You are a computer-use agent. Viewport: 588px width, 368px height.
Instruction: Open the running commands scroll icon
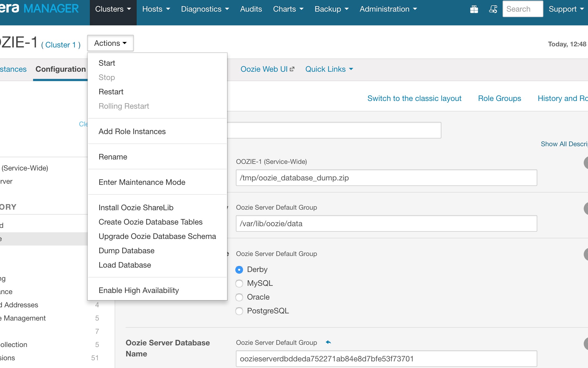[x=493, y=9]
